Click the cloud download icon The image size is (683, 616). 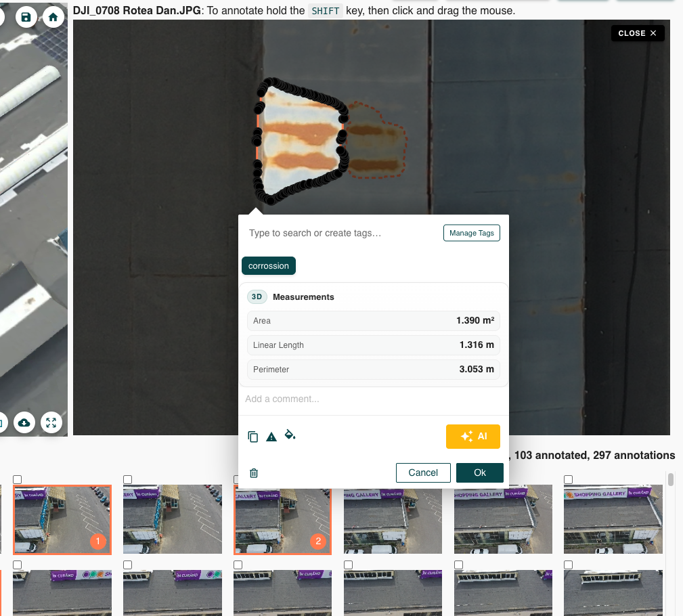click(24, 422)
